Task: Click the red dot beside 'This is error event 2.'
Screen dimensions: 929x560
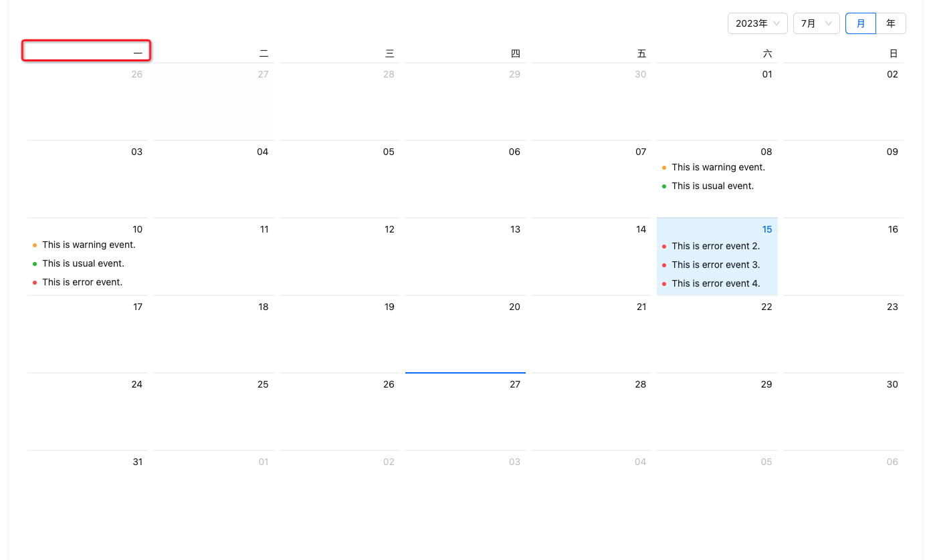Action: point(663,246)
